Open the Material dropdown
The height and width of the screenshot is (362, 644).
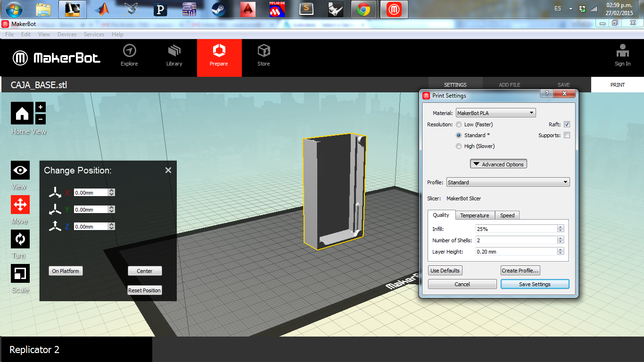(x=495, y=113)
